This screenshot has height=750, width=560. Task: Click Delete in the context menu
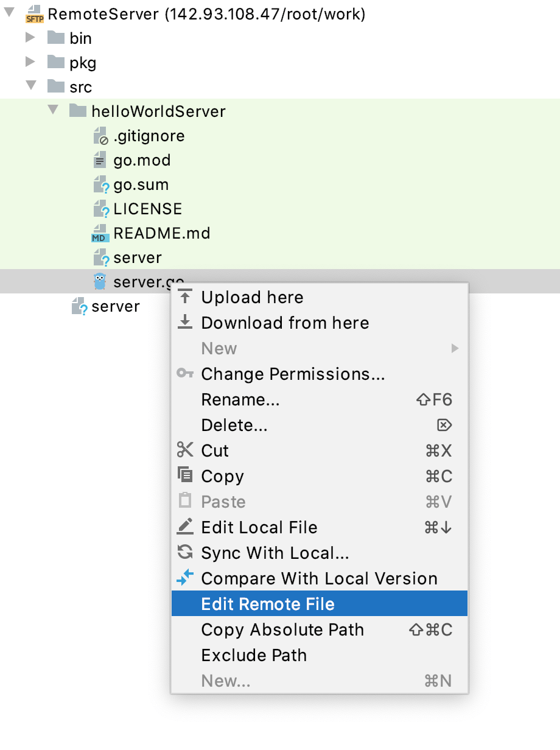coord(234,425)
